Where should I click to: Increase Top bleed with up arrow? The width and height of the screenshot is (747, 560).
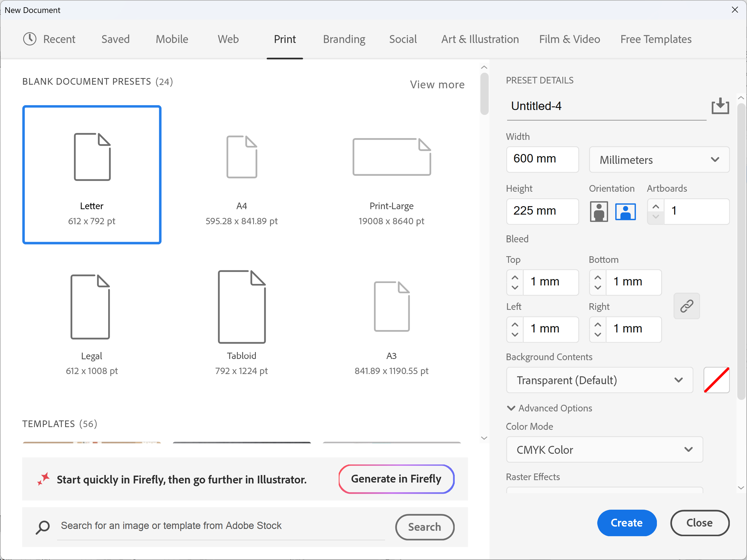[515, 277]
